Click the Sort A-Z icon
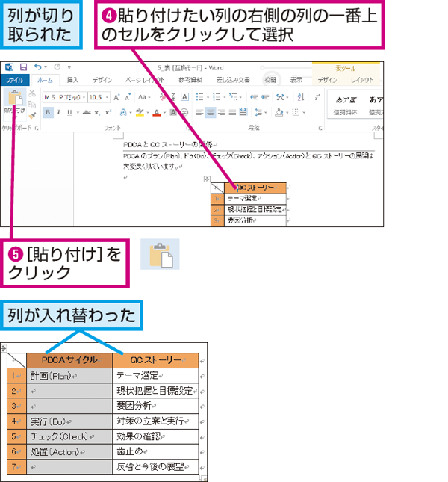 pyautogui.click(x=301, y=97)
